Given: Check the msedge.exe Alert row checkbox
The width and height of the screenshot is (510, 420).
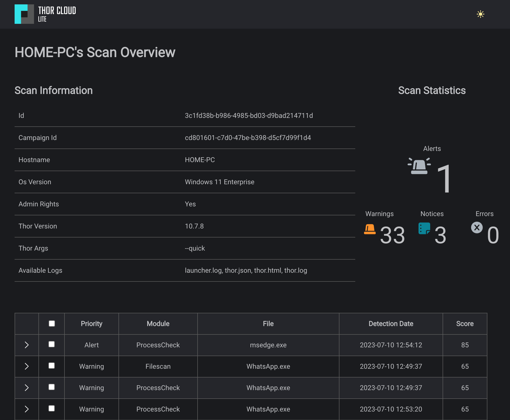Looking at the screenshot, I should click(52, 344).
